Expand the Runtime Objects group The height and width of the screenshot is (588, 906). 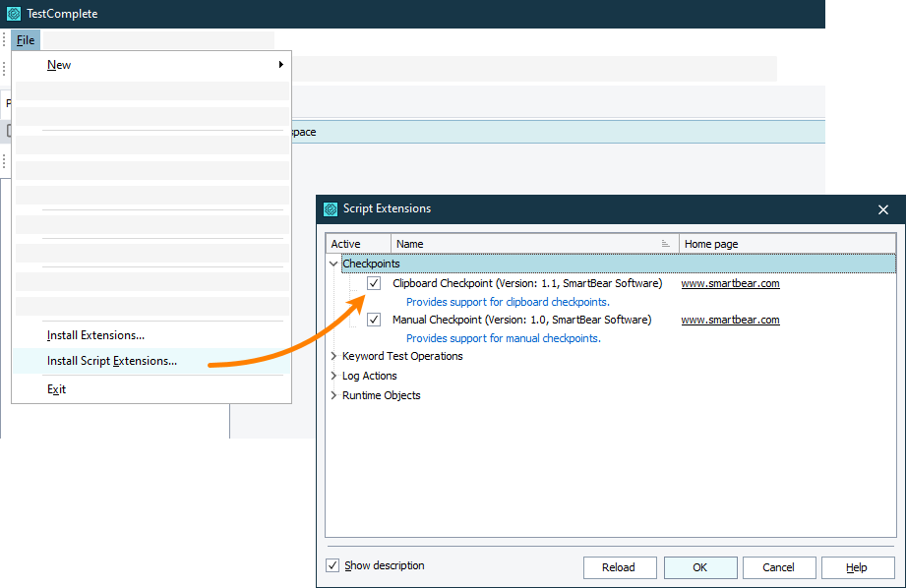point(333,395)
